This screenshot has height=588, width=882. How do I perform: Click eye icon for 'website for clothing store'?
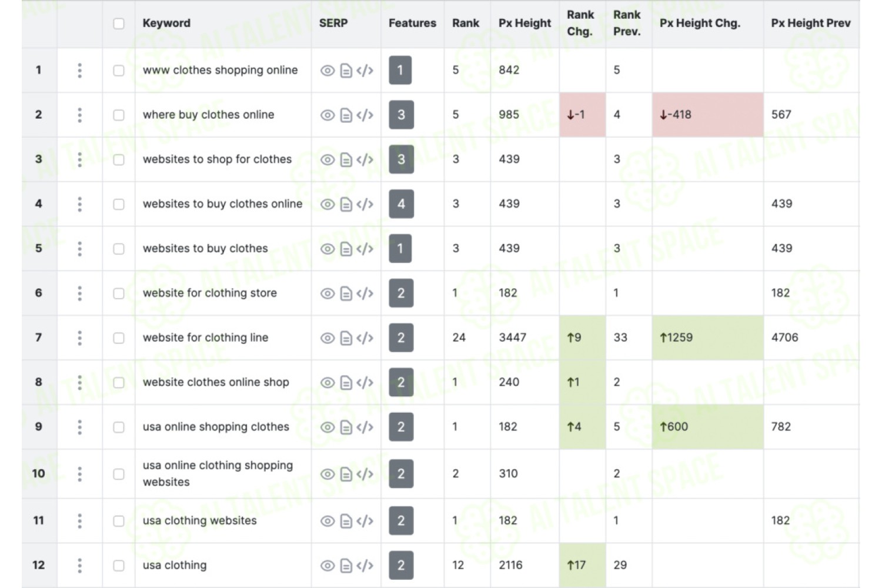point(328,293)
